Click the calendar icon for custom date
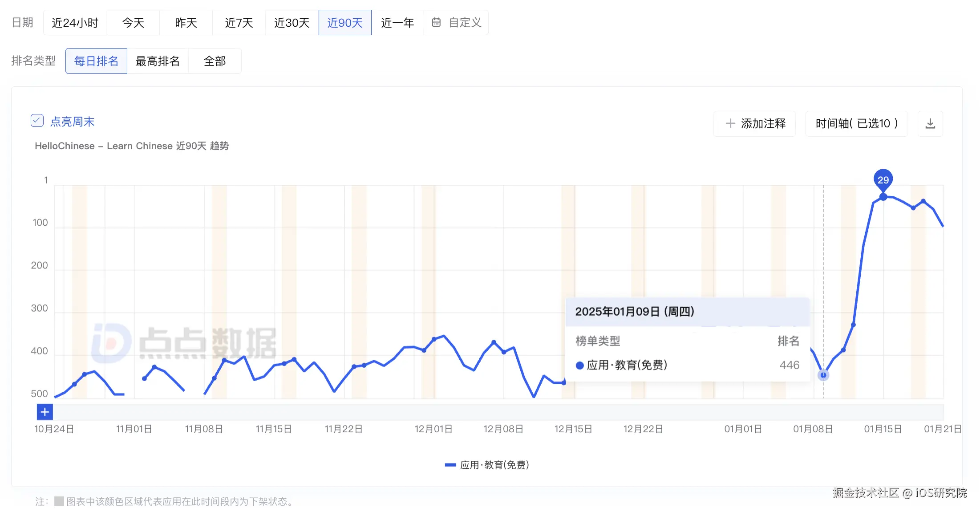The height and width of the screenshot is (512, 980). tap(436, 22)
